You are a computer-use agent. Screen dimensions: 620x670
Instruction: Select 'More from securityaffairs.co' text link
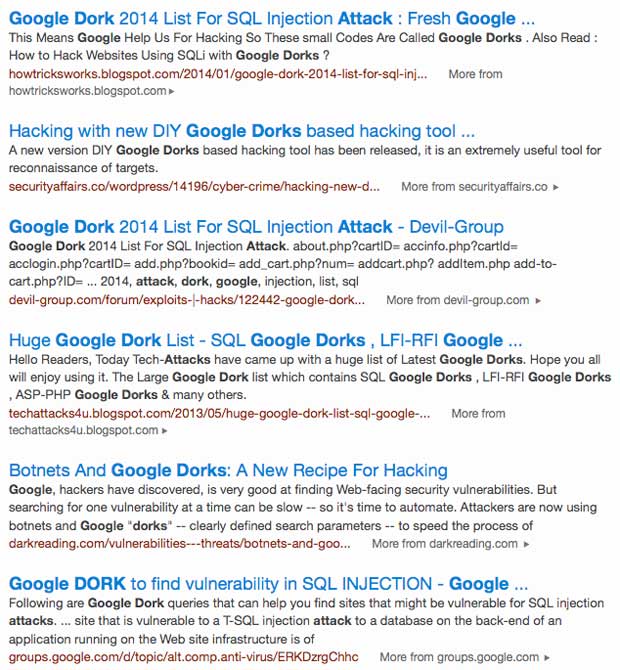(474, 187)
